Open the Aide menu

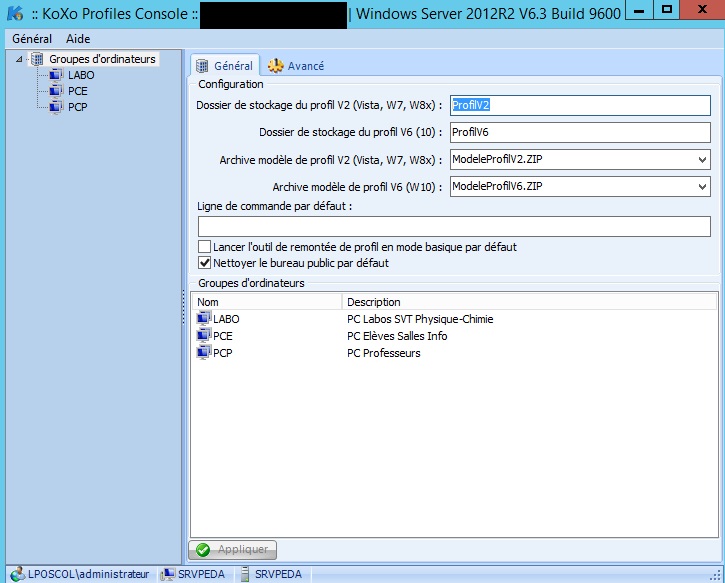[77, 38]
